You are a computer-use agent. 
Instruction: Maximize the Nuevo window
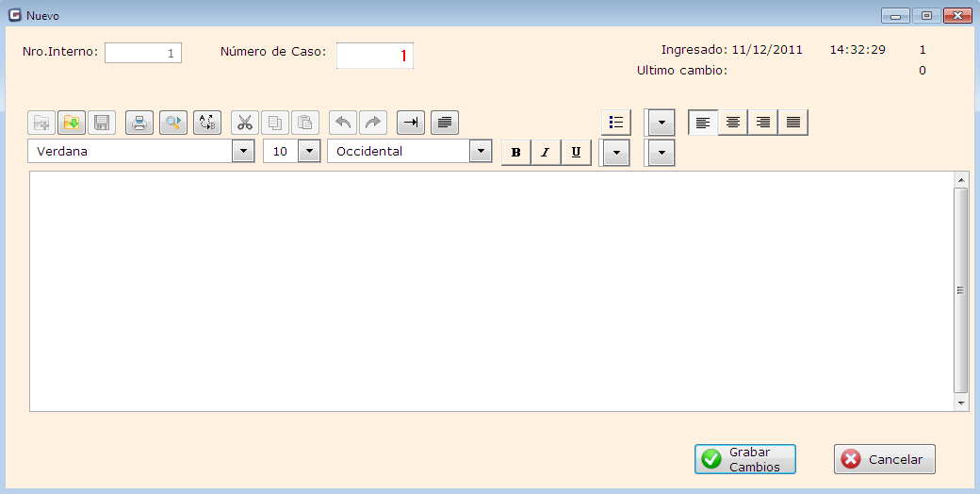pyautogui.click(x=926, y=16)
